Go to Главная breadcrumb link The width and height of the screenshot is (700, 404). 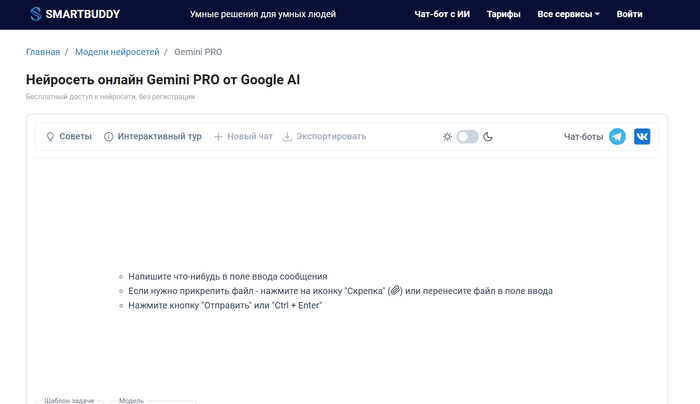[43, 51]
